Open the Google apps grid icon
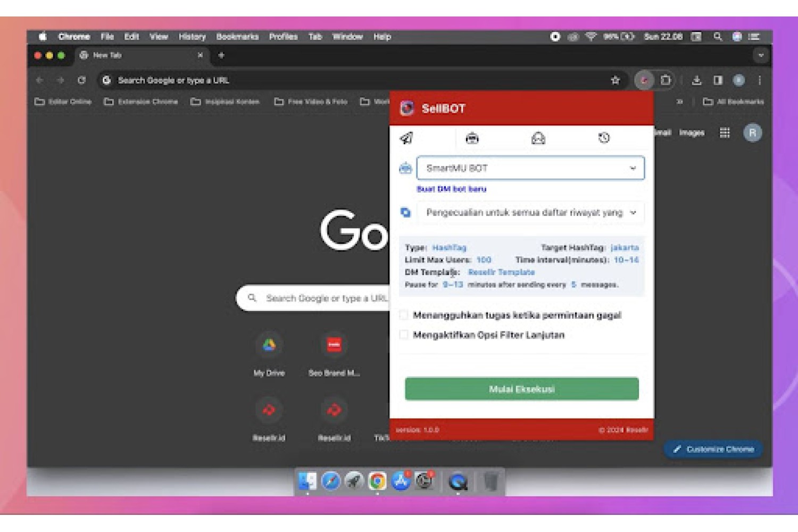 [x=725, y=132]
